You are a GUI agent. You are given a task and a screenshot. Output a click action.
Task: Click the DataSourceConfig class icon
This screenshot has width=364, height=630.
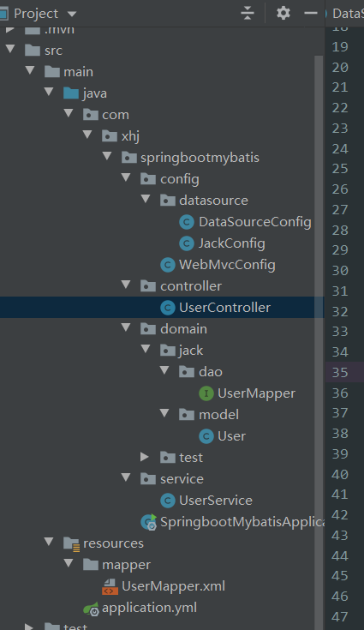[187, 222]
